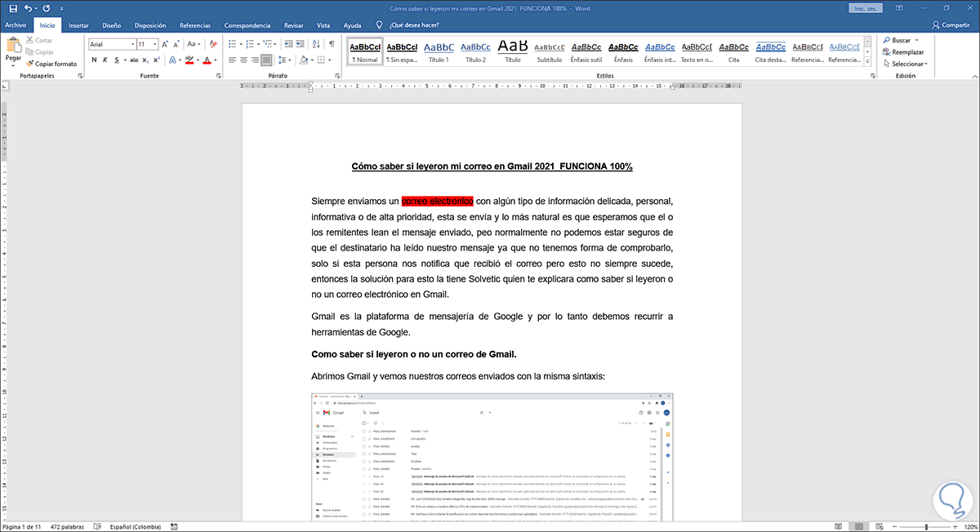Image resolution: width=980 pixels, height=532 pixels.
Task: Click the Compartir button
Action: 951,25
